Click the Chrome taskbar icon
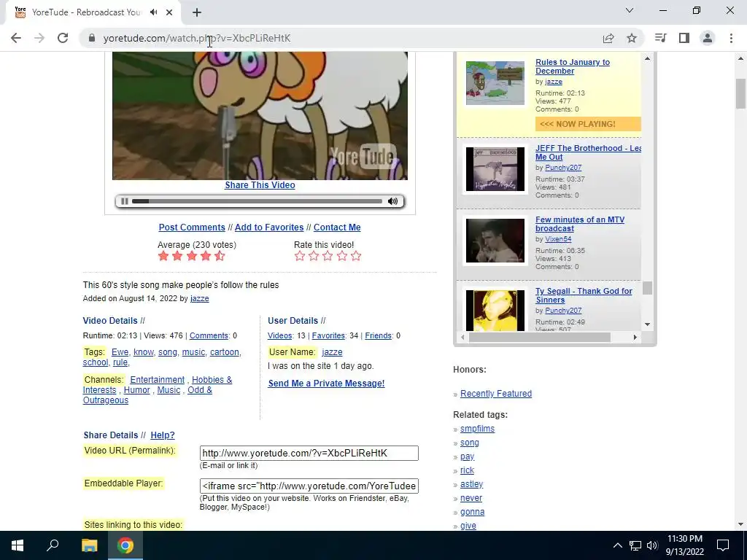The height and width of the screenshot is (560, 747). tap(125, 545)
